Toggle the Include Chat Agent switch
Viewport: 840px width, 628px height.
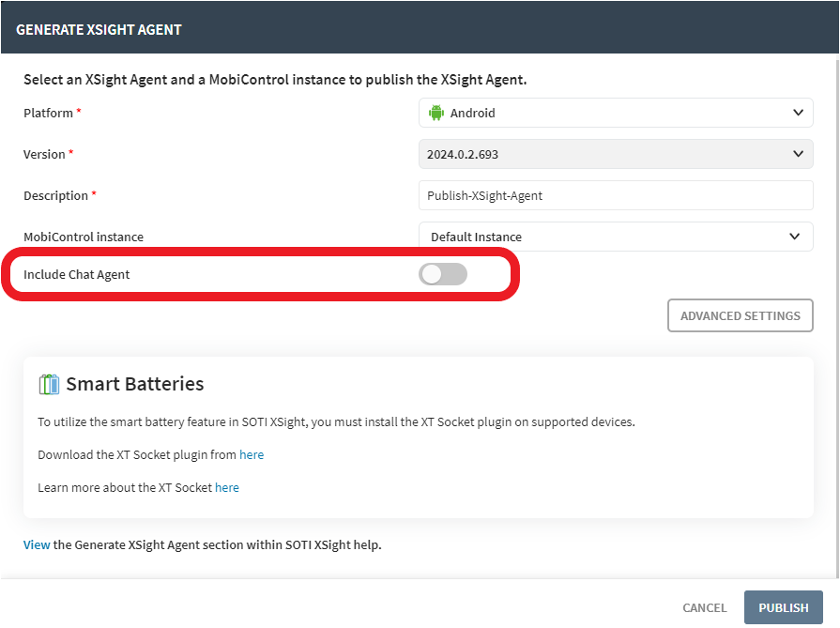(x=443, y=274)
